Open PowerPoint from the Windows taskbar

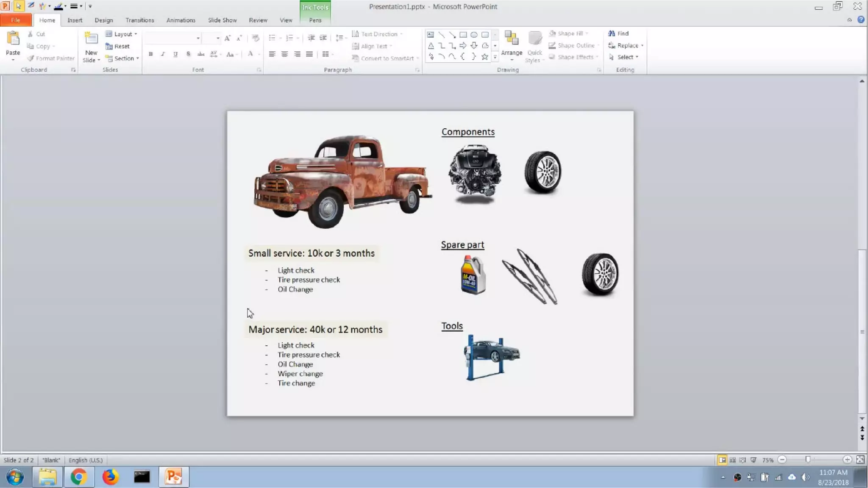(x=173, y=477)
